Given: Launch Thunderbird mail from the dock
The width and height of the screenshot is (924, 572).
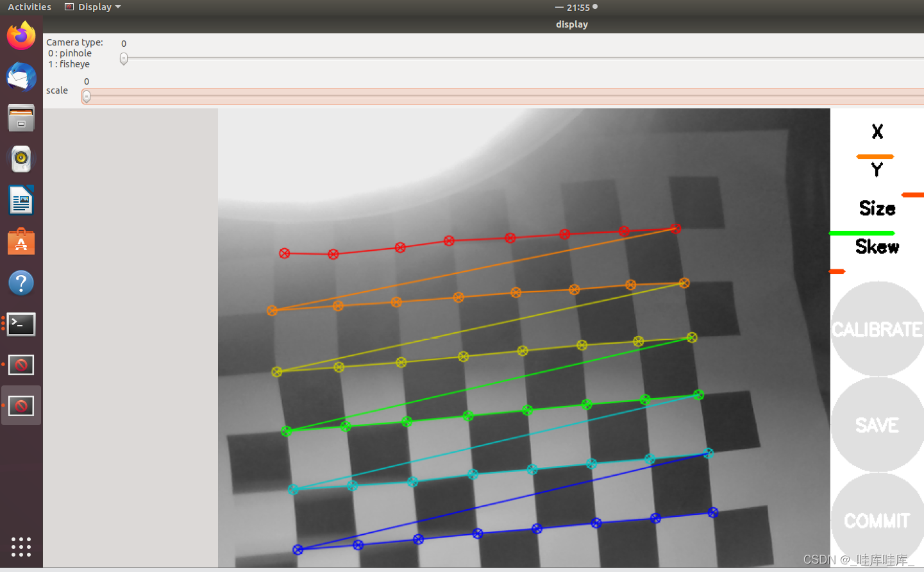Looking at the screenshot, I should coord(21,77).
